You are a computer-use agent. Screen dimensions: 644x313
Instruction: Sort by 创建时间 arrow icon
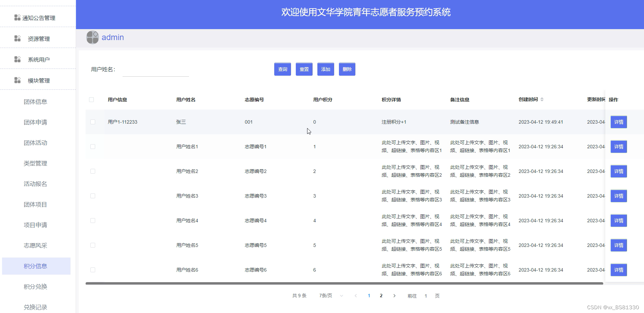pyautogui.click(x=542, y=99)
